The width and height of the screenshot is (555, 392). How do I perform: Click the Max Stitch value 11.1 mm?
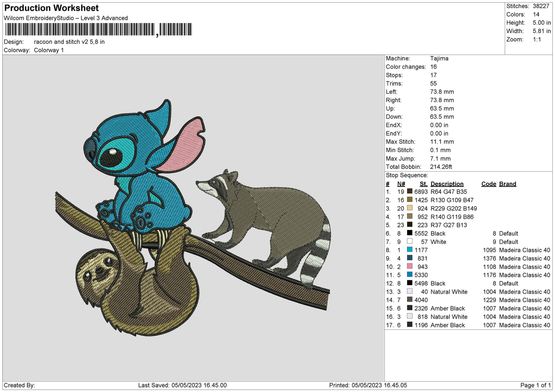(442, 142)
